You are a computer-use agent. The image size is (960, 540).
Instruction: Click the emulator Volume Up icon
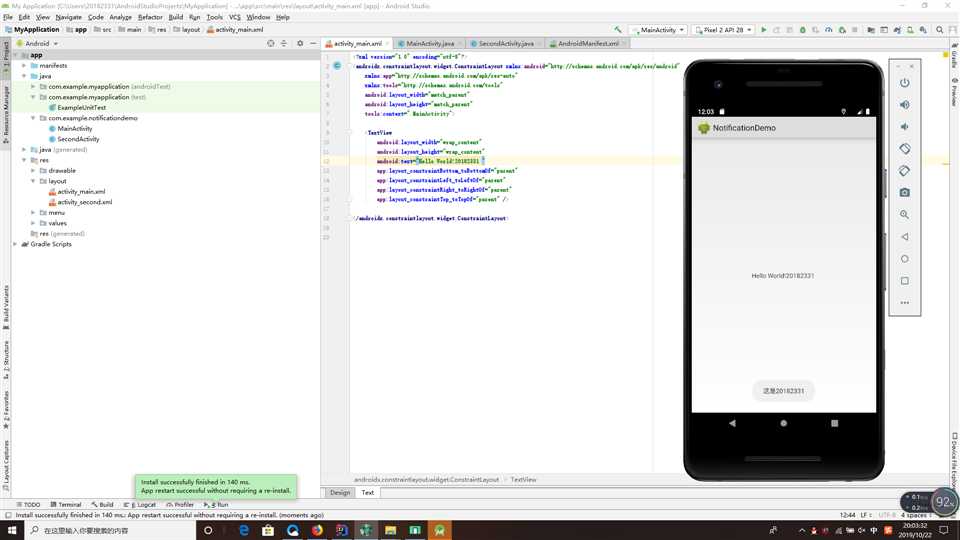pos(904,105)
